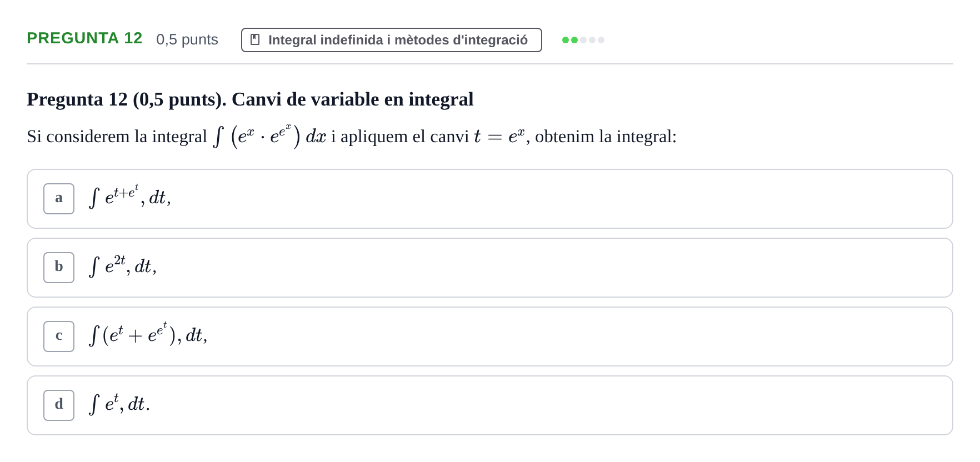The width and height of the screenshot is (980, 462).
Task: Click the third grey difficulty dot
Action: (583, 40)
